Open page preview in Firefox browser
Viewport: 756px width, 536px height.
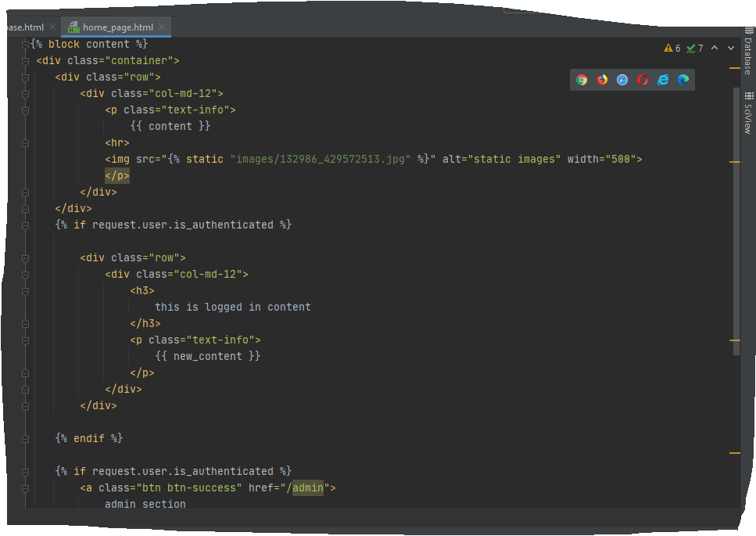(x=602, y=80)
